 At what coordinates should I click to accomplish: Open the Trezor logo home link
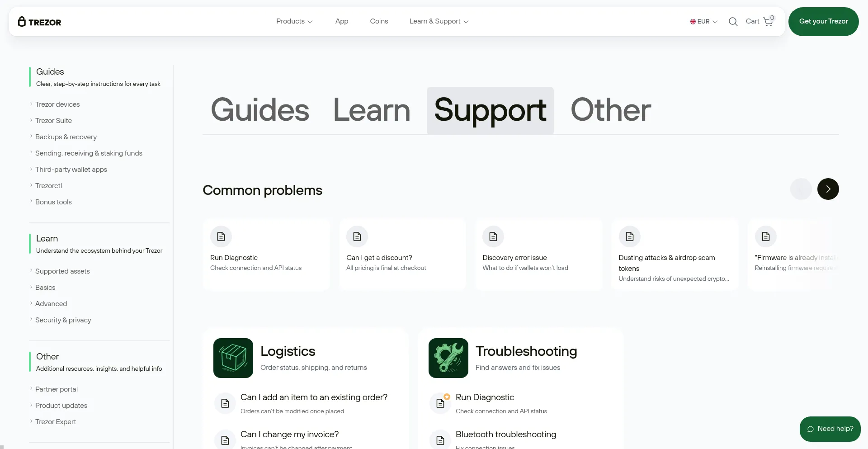[x=40, y=22]
